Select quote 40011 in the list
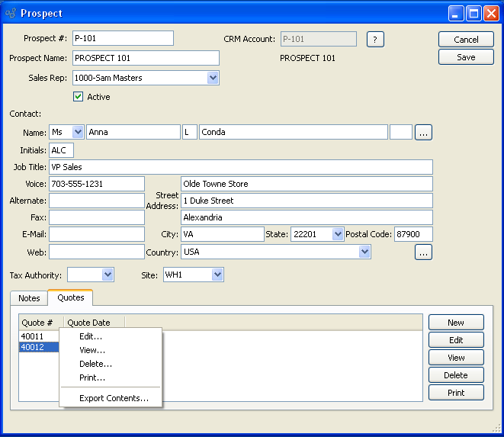 33,336
